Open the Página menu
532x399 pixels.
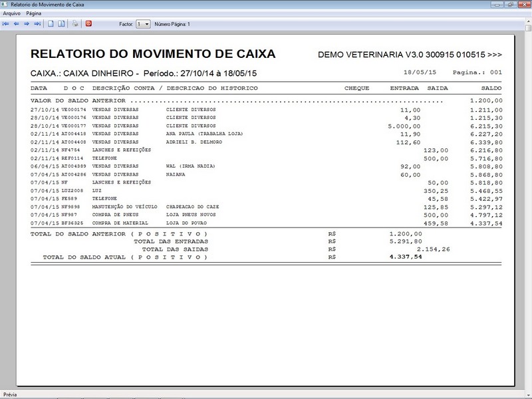point(34,13)
